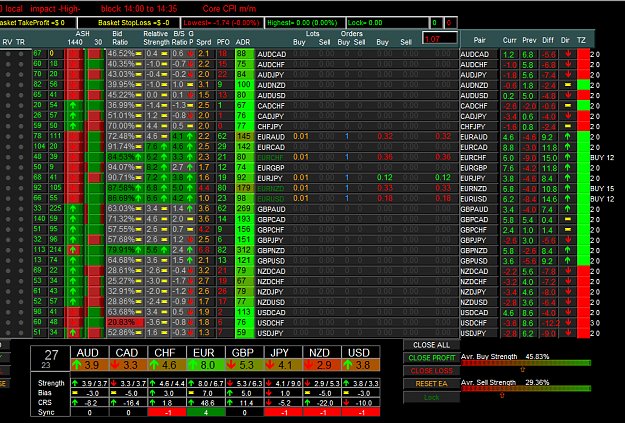Click the CRS arrow next to 48.6
Image resolution: width=625 pixels, height=423 pixels.
tap(192, 403)
